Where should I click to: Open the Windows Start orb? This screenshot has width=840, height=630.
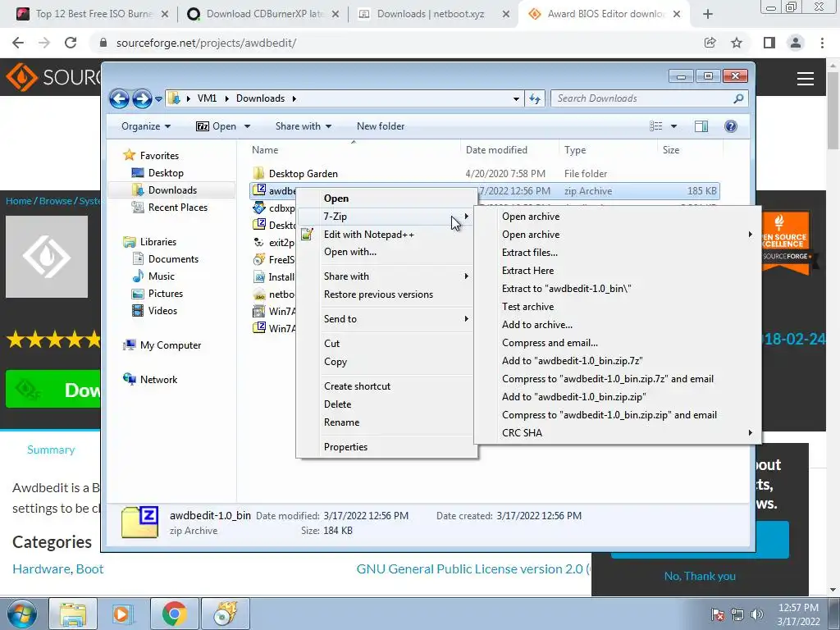[22, 614]
